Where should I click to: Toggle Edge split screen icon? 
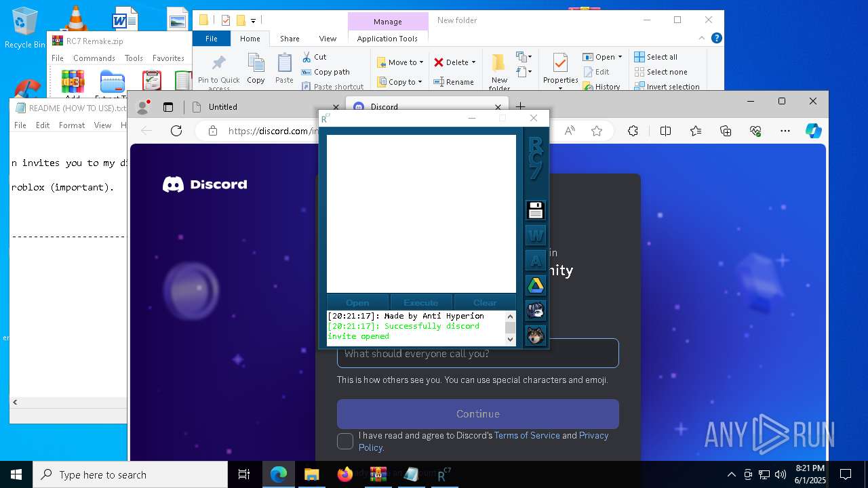click(665, 131)
